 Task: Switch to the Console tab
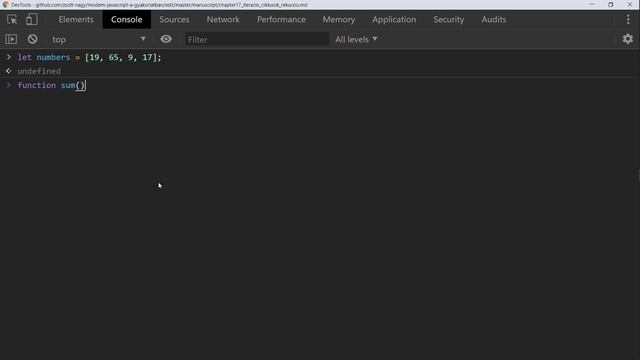[x=127, y=19]
